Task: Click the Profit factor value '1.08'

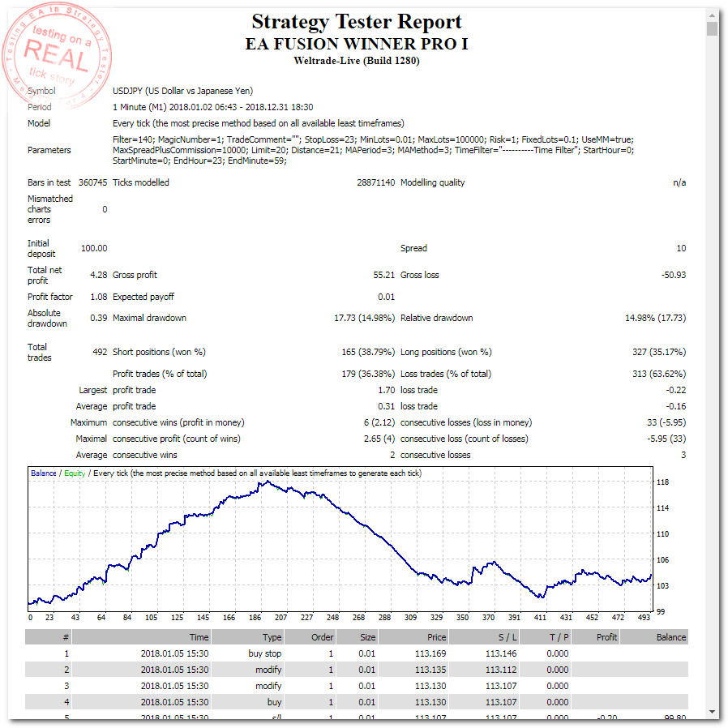Action: [98, 297]
